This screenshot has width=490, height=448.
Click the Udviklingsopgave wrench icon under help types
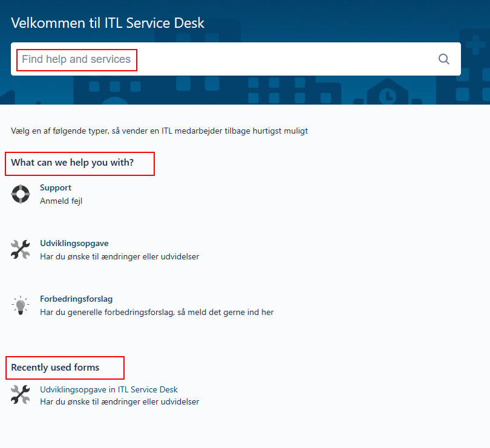[x=21, y=250]
